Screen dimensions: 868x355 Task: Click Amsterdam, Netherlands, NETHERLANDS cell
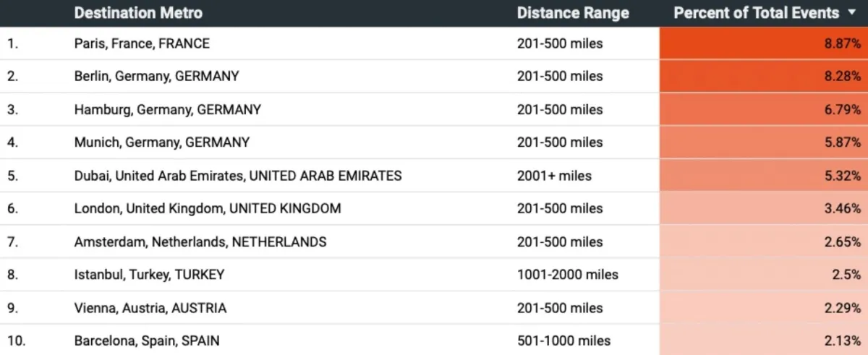(200, 241)
